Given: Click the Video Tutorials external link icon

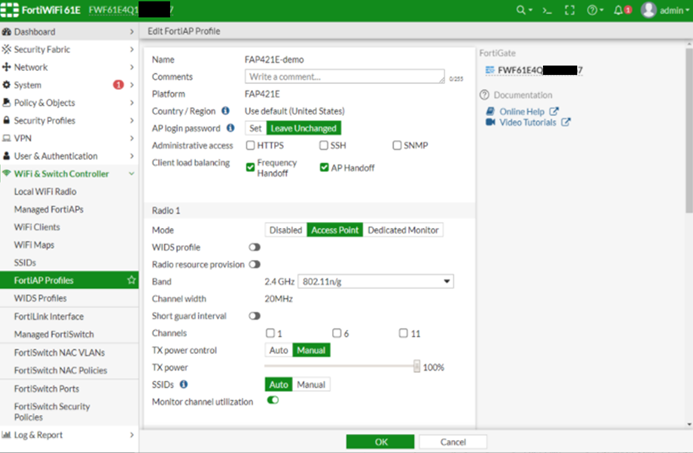Looking at the screenshot, I should [566, 122].
